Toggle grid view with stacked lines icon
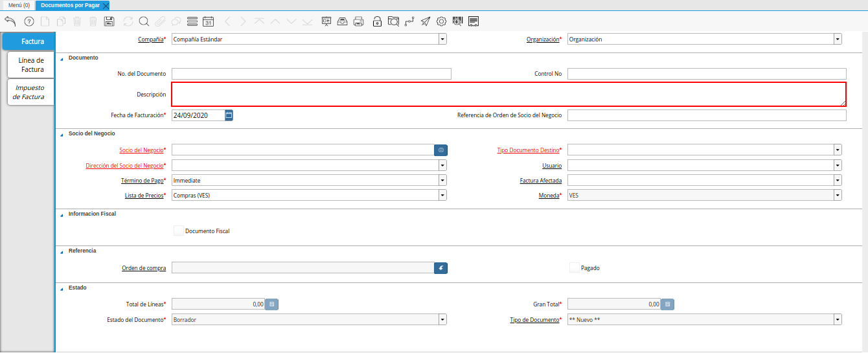The width and height of the screenshot is (868, 353). click(x=192, y=21)
